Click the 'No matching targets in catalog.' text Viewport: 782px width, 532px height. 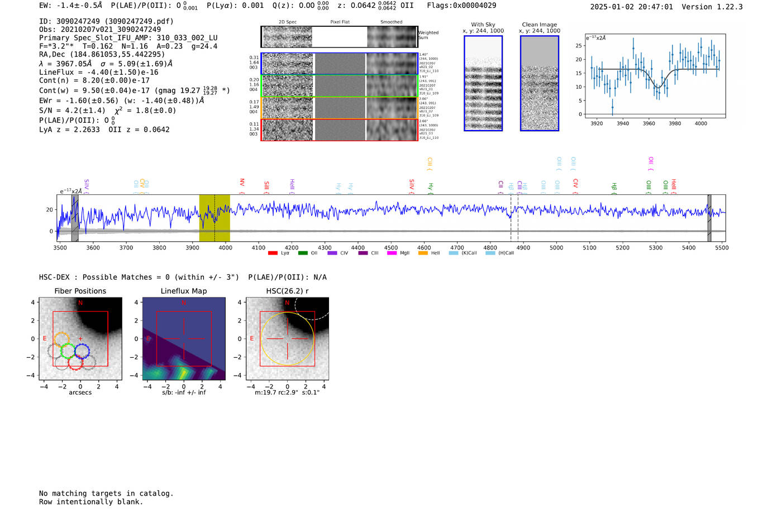pos(106,493)
